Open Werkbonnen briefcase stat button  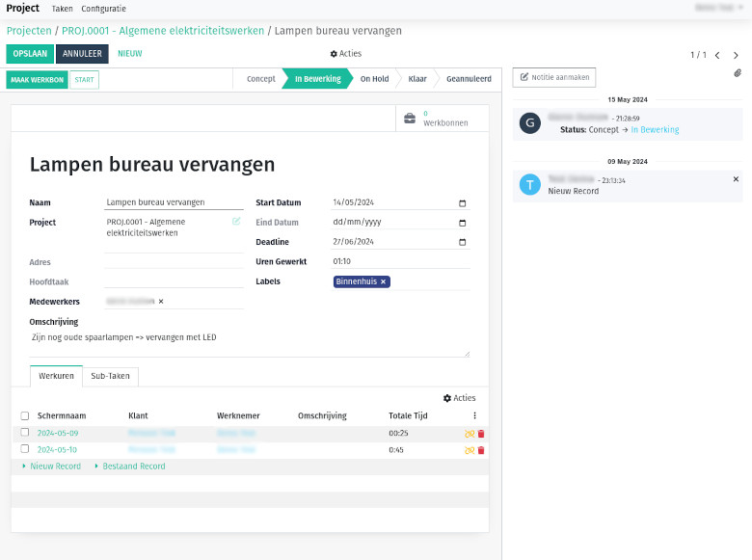coord(443,119)
